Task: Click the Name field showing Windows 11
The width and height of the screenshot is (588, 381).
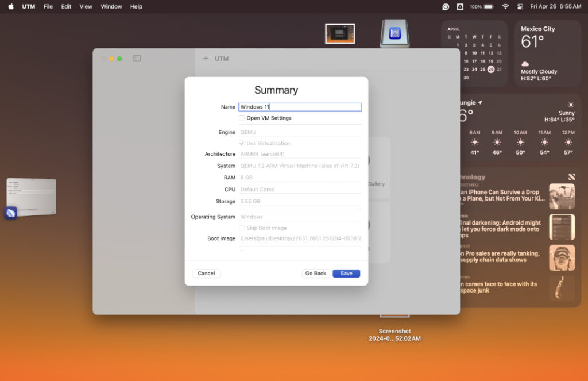Action: pos(300,107)
